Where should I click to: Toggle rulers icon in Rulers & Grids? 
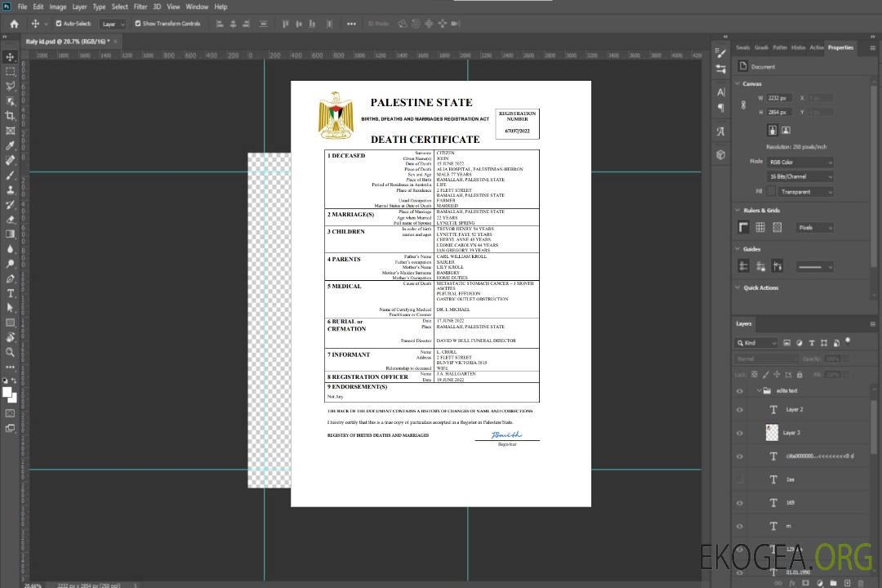point(744,227)
